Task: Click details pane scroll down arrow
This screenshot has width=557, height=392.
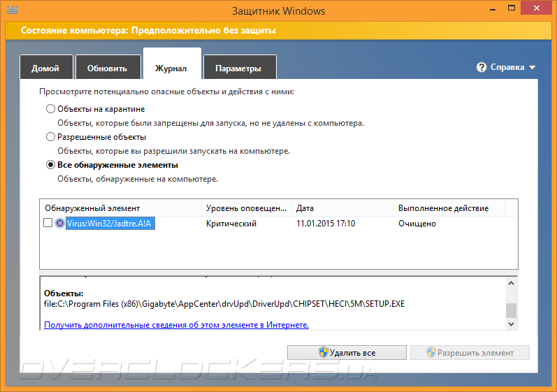Action: tap(511, 324)
